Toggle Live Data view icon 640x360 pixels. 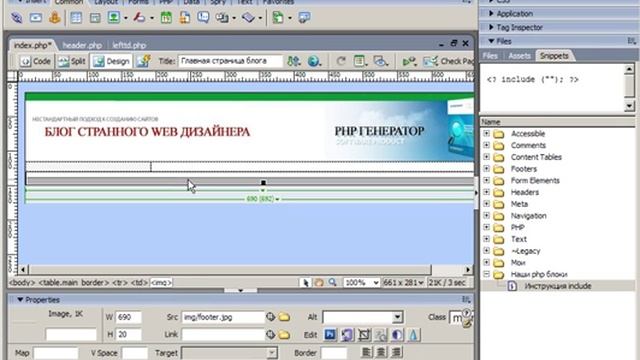click(144, 61)
